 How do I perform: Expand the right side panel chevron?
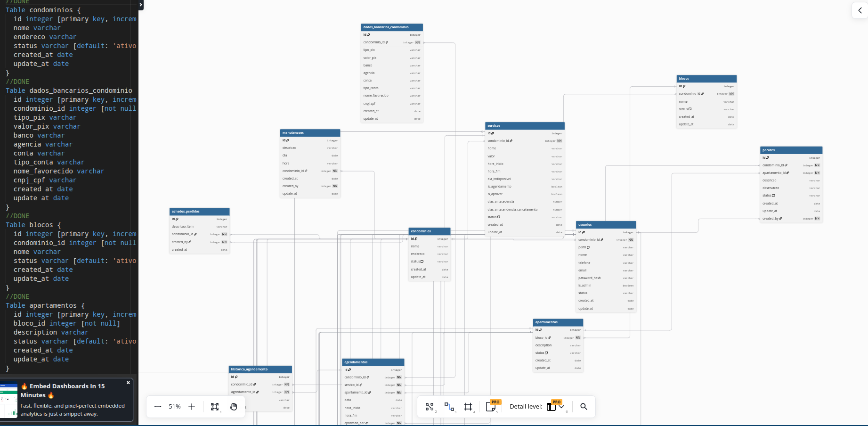[860, 10]
